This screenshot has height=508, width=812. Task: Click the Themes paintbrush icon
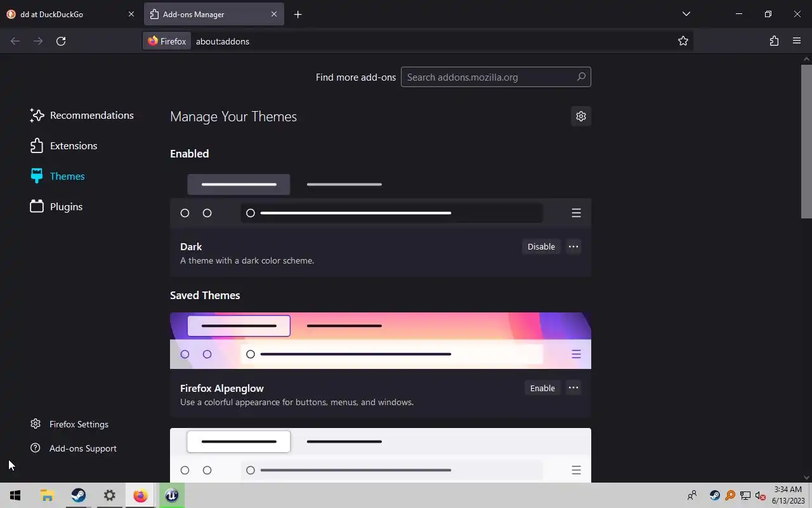coord(37,176)
